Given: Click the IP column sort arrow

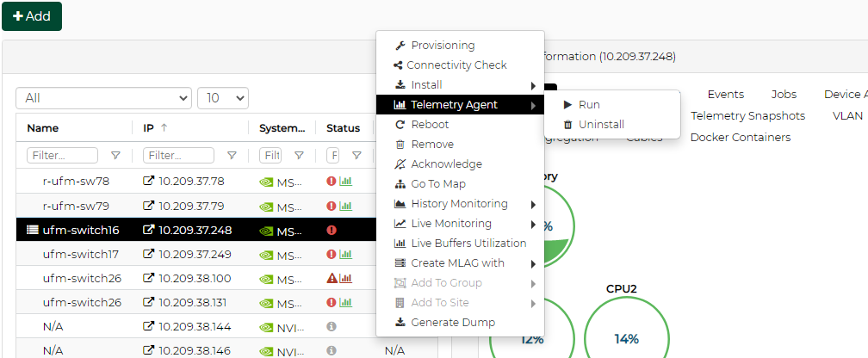Looking at the screenshot, I should pyautogui.click(x=164, y=127).
